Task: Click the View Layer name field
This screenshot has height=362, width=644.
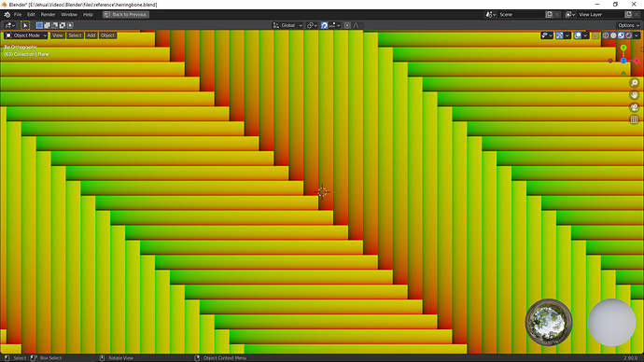Action: [x=600, y=14]
